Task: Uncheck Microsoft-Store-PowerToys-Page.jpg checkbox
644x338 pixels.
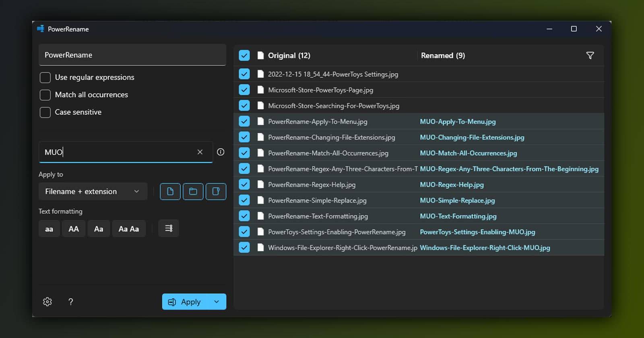Action: pos(244,90)
